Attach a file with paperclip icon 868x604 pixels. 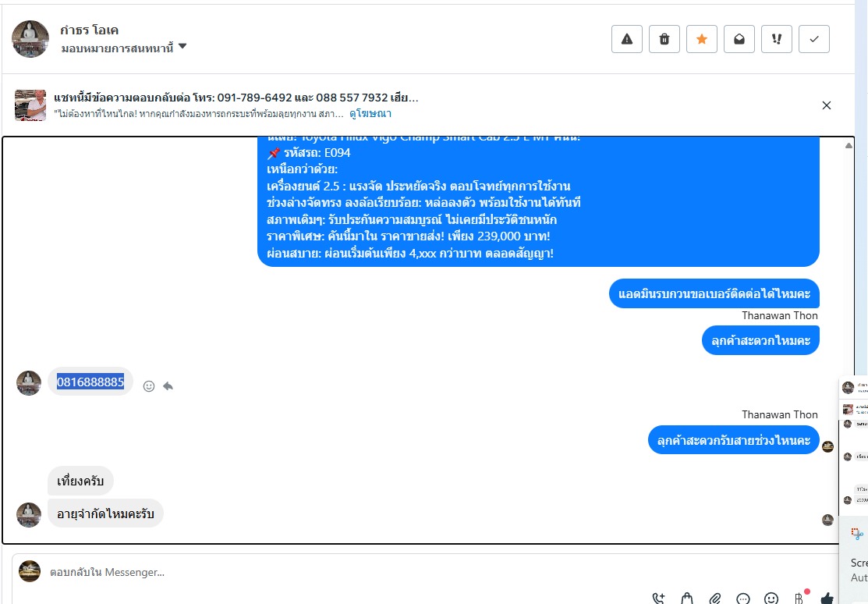tap(715, 599)
